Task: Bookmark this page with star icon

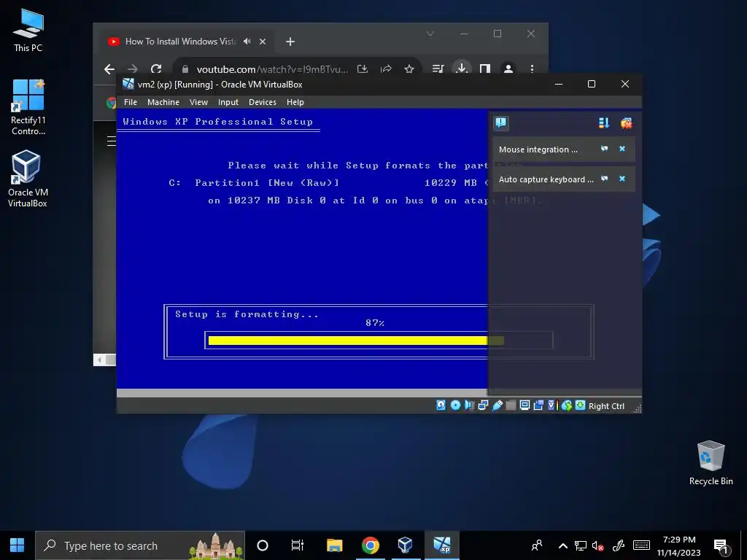Action: tap(409, 69)
